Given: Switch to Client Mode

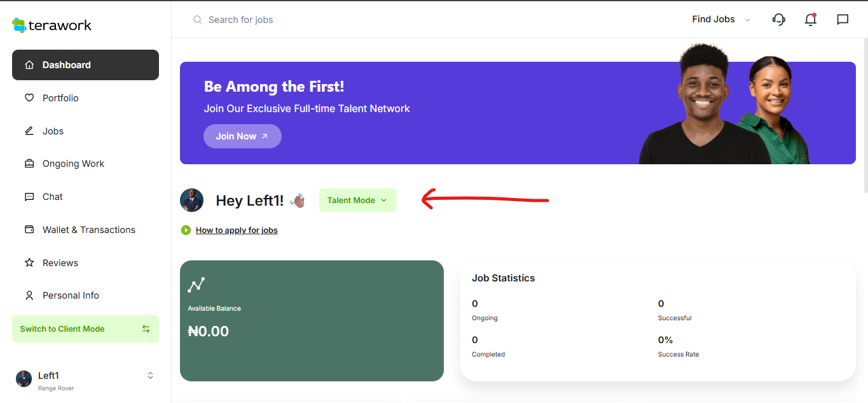Looking at the screenshot, I should [x=85, y=329].
